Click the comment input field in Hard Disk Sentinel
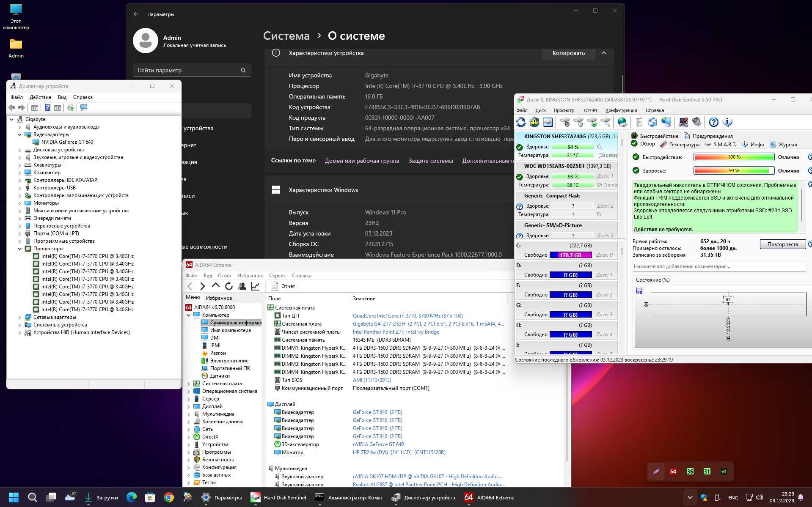The height and width of the screenshot is (507, 812). click(x=718, y=266)
